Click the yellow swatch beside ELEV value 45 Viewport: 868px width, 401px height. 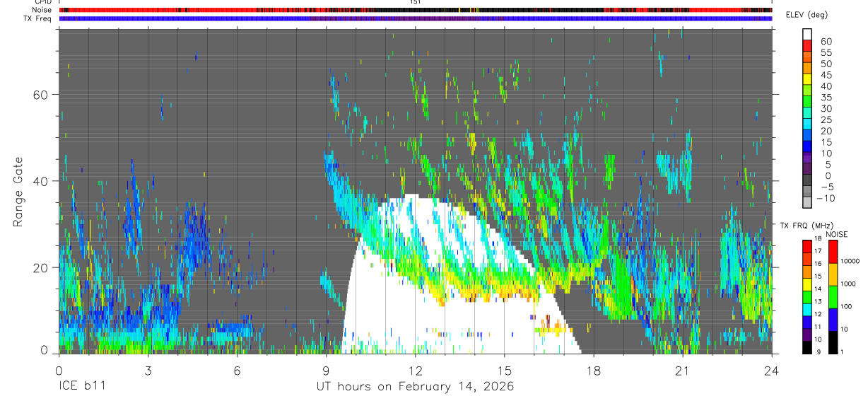point(807,79)
